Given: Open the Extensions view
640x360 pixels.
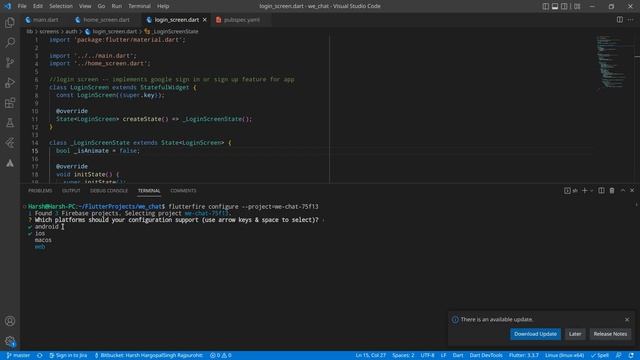Looking at the screenshot, I should 10,102.
